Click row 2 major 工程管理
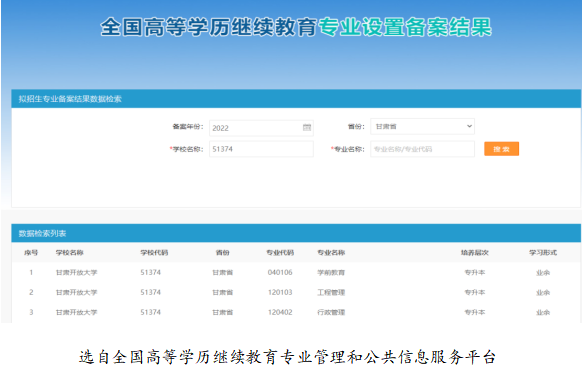The image size is (582, 388). 331,293
